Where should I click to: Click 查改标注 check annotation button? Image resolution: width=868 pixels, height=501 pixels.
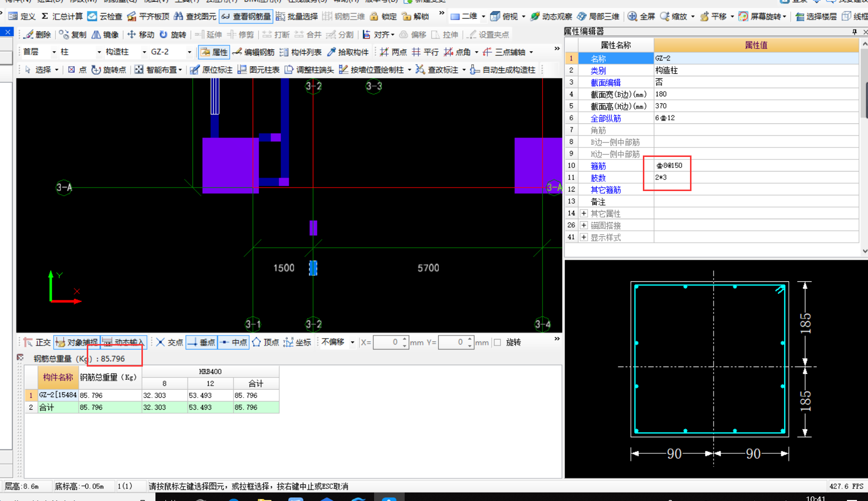(x=437, y=70)
